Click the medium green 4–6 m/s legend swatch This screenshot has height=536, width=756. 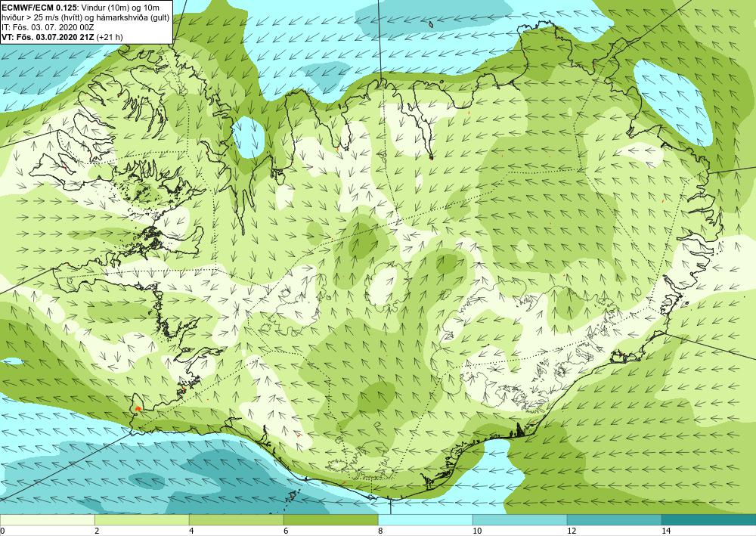point(236,519)
